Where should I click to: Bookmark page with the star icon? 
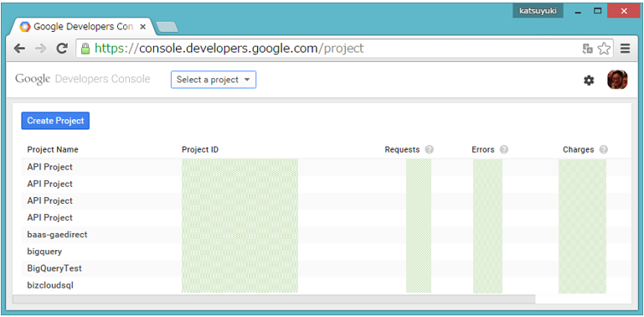pyautogui.click(x=604, y=49)
